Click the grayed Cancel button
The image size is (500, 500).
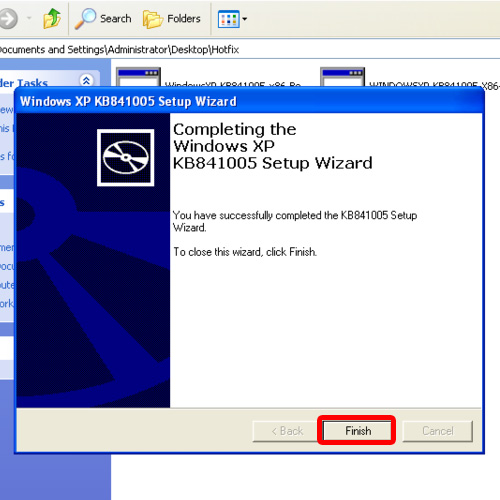438,431
